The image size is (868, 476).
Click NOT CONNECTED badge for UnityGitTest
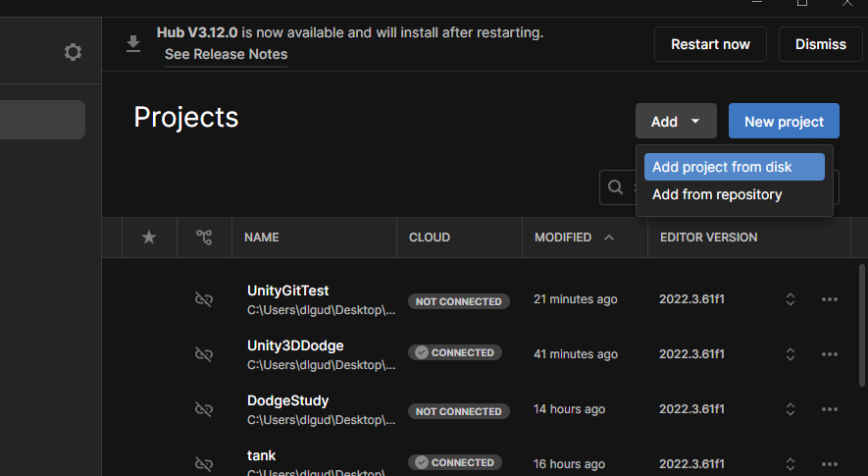pyautogui.click(x=459, y=301)
